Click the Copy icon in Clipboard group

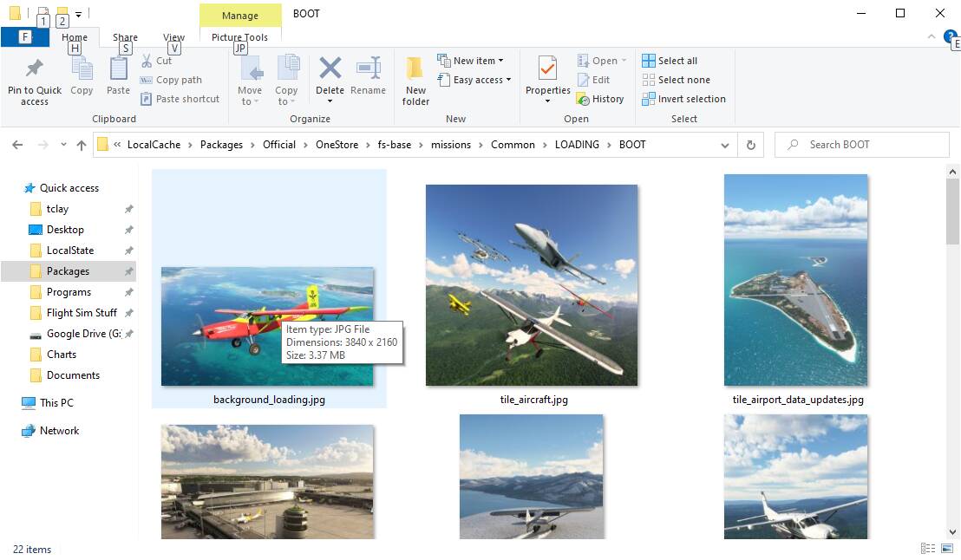[x=82, y=69]
